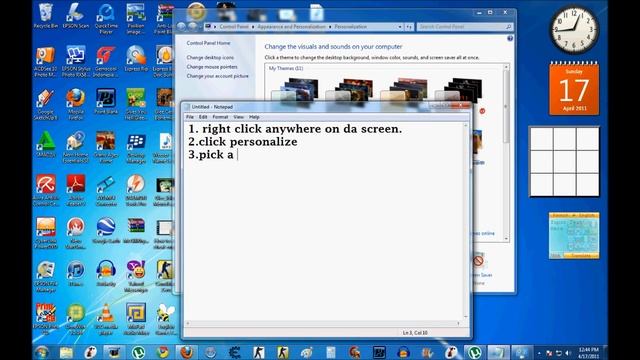The image size is (640, 360).
Task: Open Google Chrome from the taskbar
Action: point(162,352)
